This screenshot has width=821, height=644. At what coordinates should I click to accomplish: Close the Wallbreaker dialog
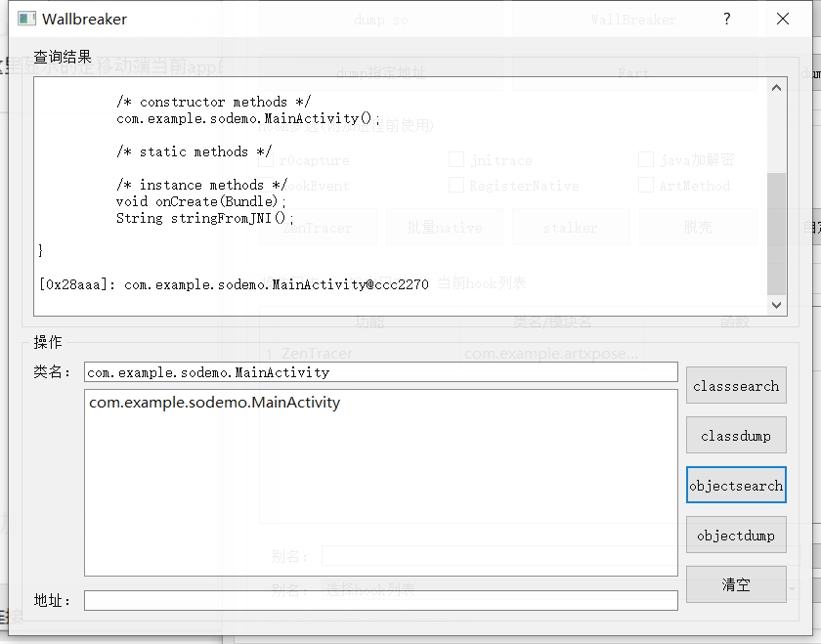[783, 19]
